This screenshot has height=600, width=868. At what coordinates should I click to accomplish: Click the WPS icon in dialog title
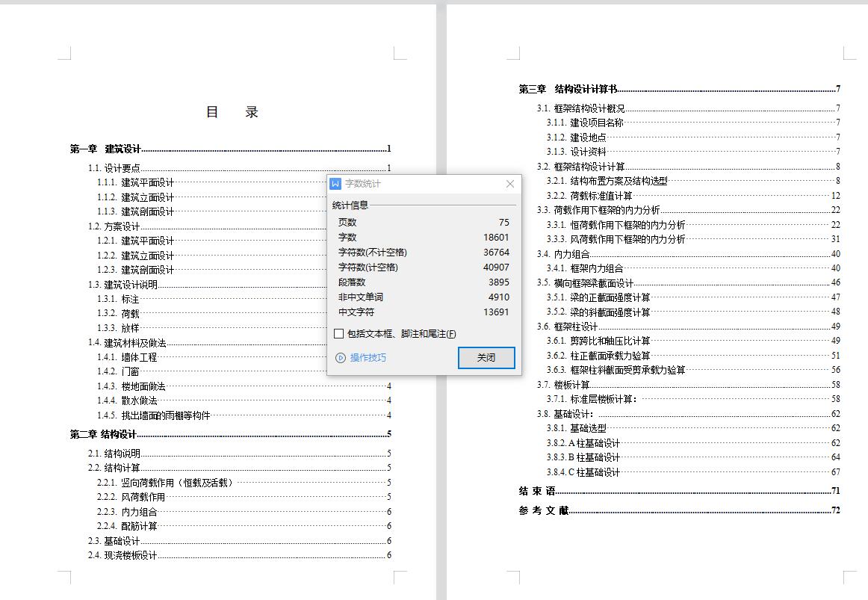coord(335,184)
